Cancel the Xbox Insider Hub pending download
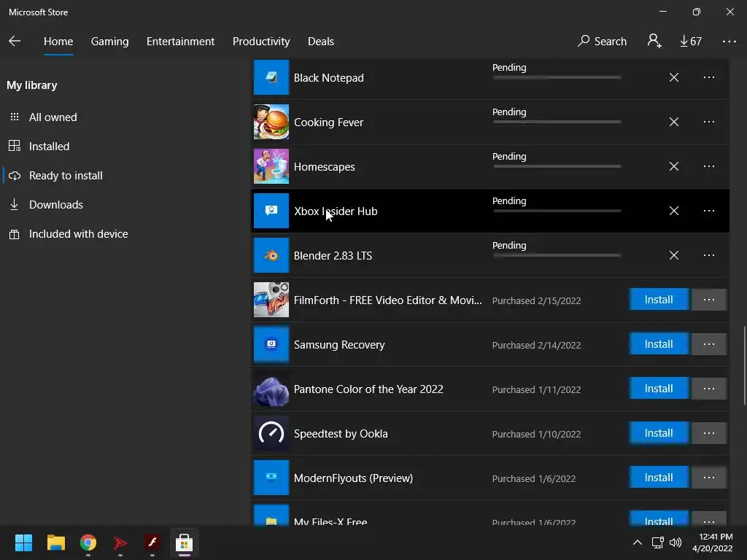Screen dimensions: 747x560 673,211
